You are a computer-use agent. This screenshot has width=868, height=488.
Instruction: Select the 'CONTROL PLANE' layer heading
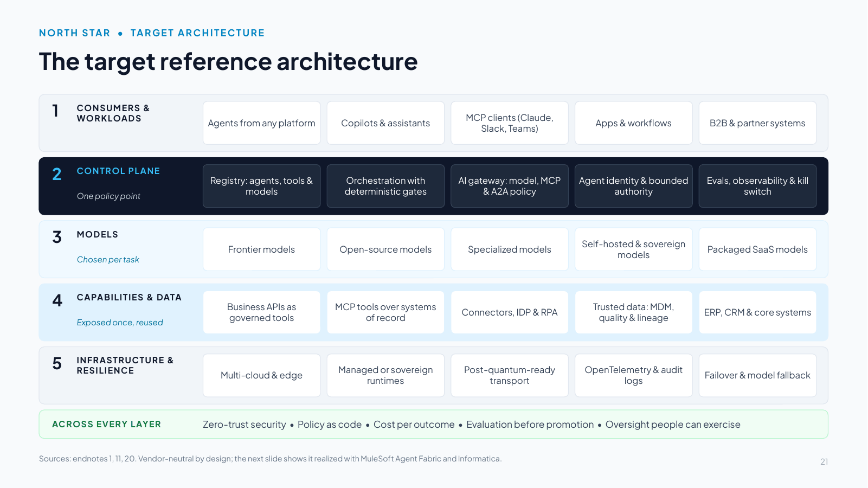pyautogui.click(x=118, y=171)
